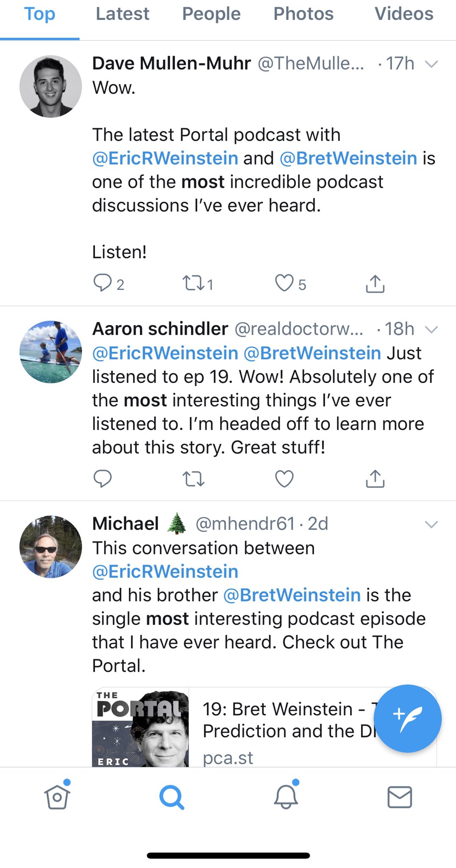Reply to Dave Mullen-Muhr's tweet
This screenshot has width=456, height=868.
tap(102, 283)
